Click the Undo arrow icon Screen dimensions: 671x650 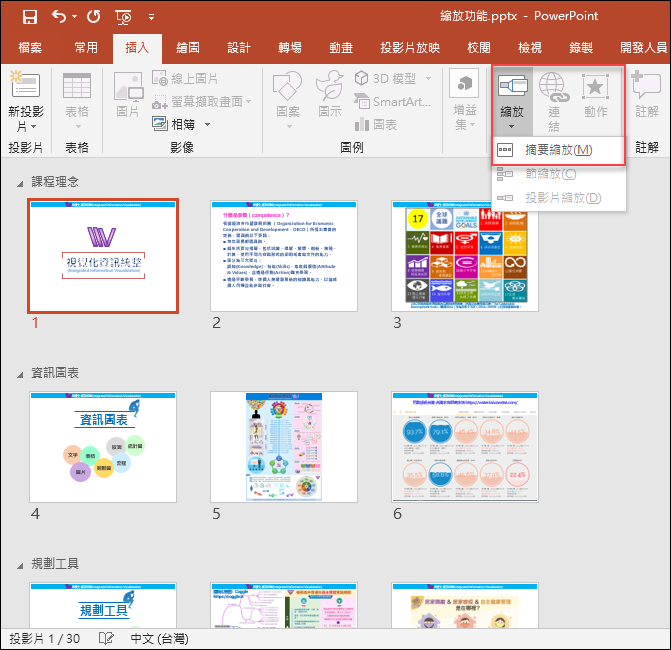click(x=59, y=17)
